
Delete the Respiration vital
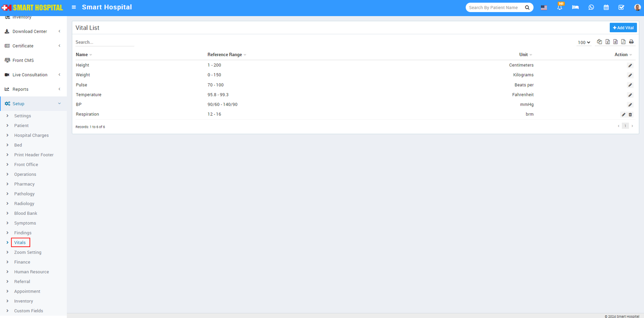pyautogui.click(x=630, y=115)
